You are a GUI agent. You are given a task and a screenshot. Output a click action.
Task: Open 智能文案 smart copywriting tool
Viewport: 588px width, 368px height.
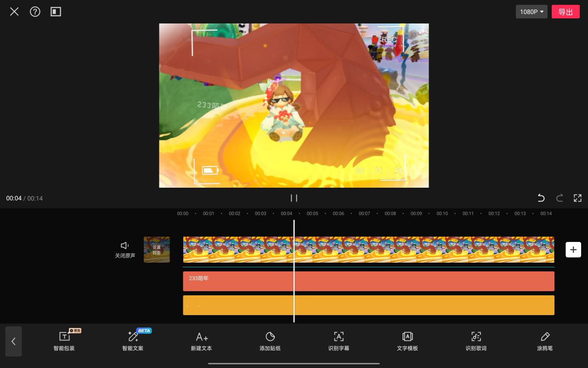click(x=133, y=341)
